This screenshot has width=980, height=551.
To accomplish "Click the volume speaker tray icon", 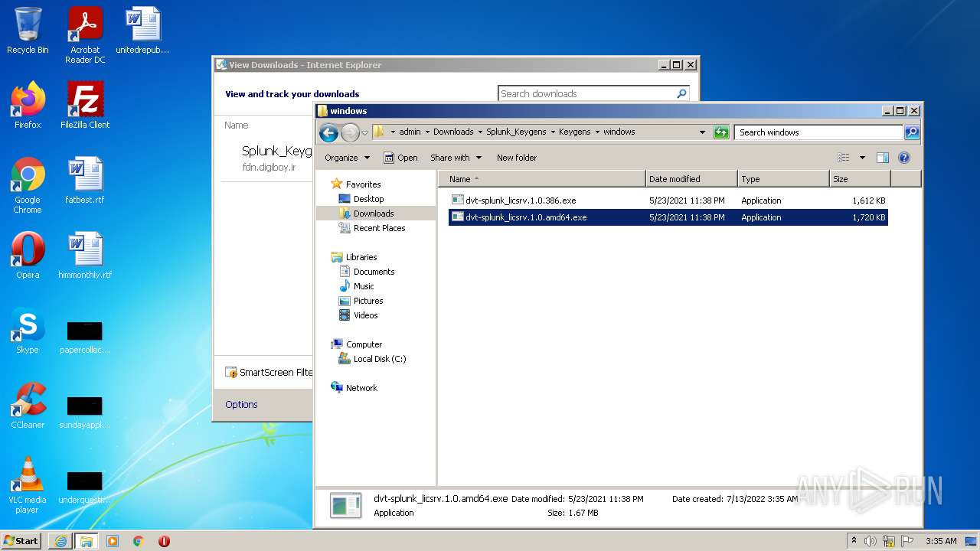I will [x=871, y=541].
